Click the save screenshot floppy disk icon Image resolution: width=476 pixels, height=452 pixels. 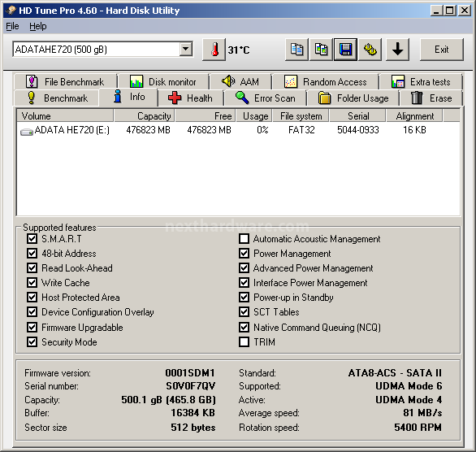coord(345,50)
